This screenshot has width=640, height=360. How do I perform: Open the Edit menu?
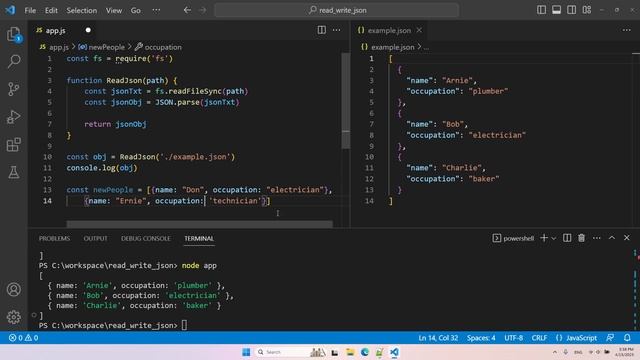[51, 10]
